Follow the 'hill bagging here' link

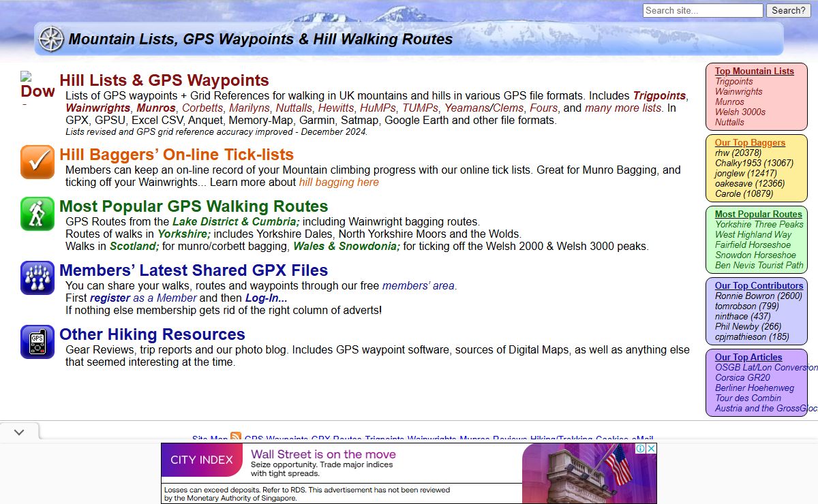(338, 183)
